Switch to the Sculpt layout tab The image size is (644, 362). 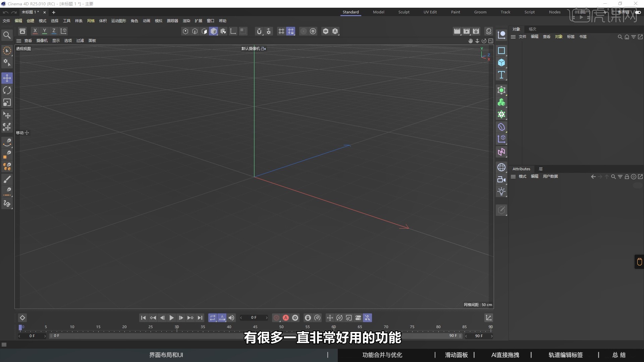(404, 12)
